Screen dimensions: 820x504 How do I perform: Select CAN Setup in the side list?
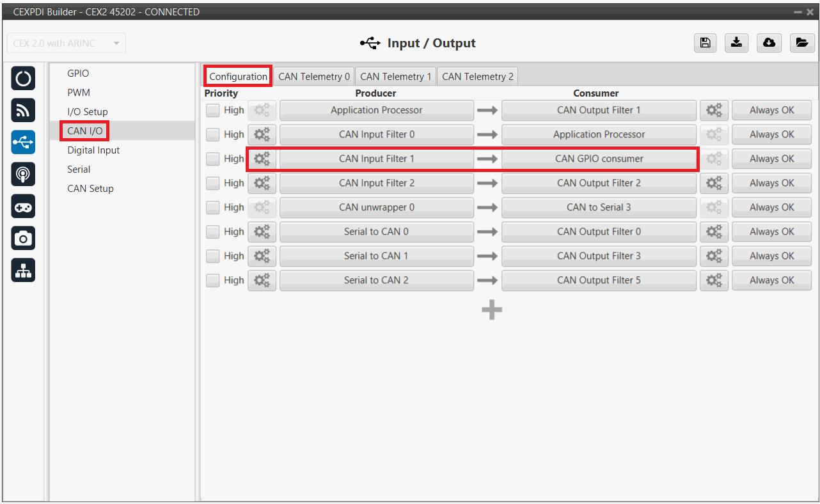(90, 189)
